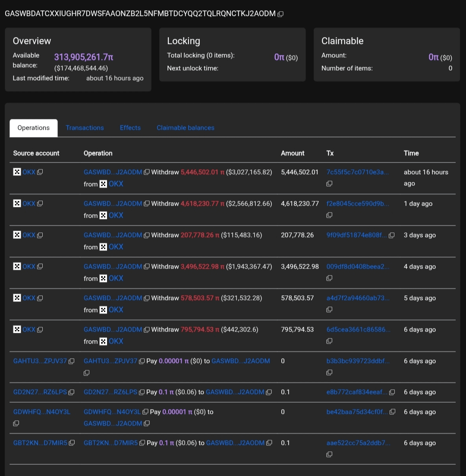Copy the GD2N27...RZ6LPS source account address
This screenshot has height=476, width=466.
click(72, 392)
